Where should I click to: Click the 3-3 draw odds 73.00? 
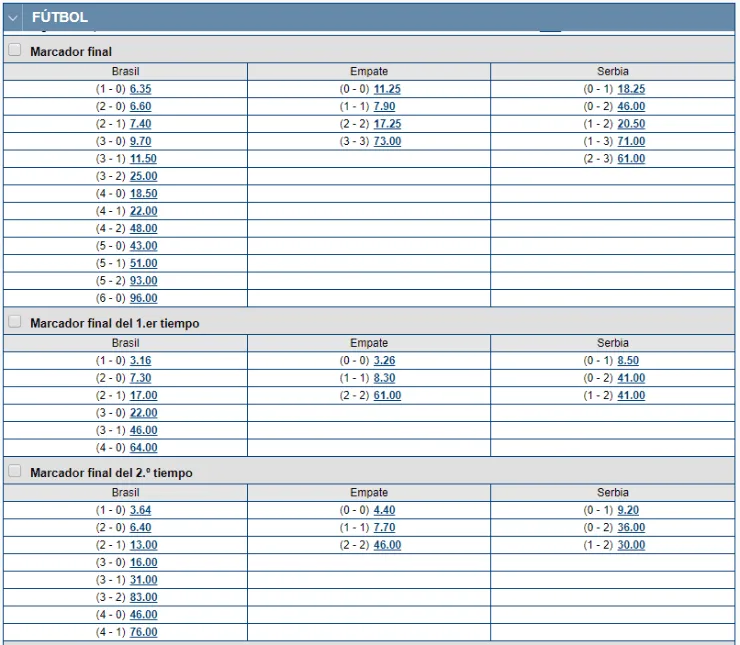(x=387, y=141)
